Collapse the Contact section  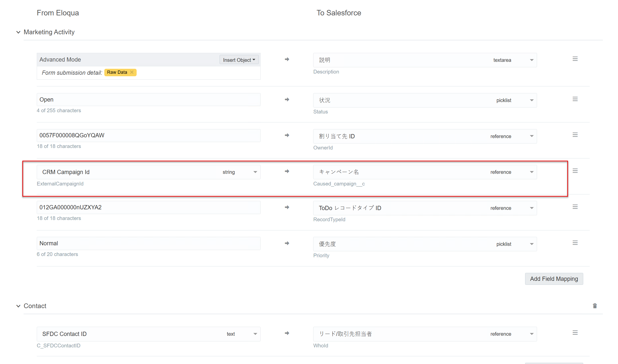coord(18,306)
